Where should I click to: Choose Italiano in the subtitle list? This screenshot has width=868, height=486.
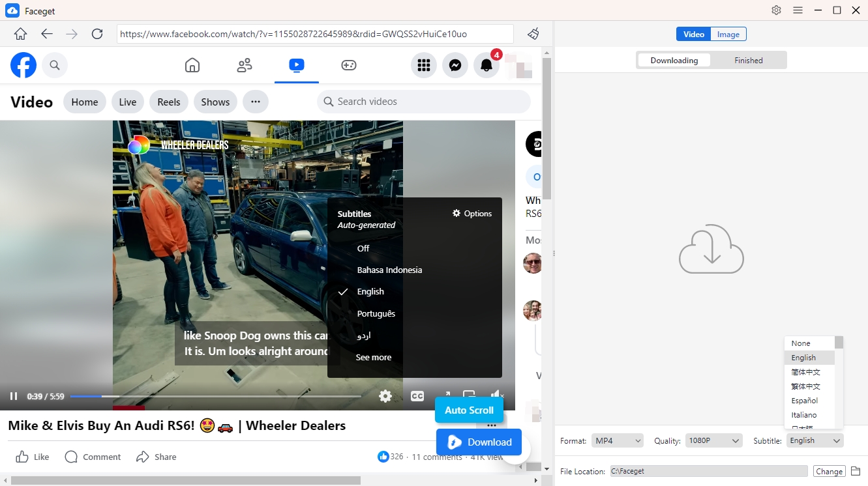click(x=809, y=415)
